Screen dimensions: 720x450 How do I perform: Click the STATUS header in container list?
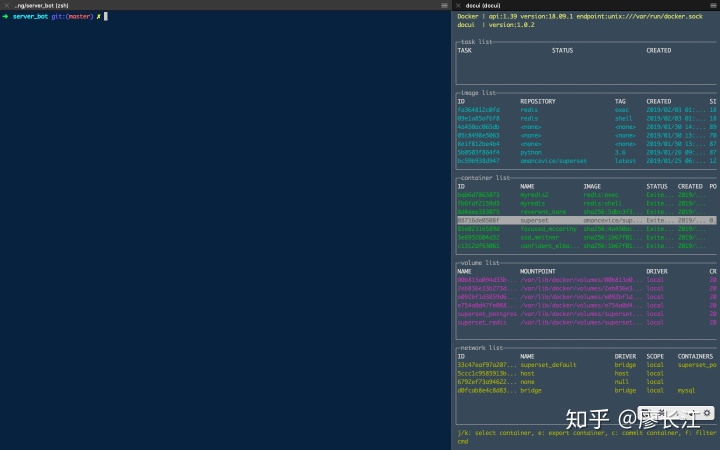tap(657, 186)
